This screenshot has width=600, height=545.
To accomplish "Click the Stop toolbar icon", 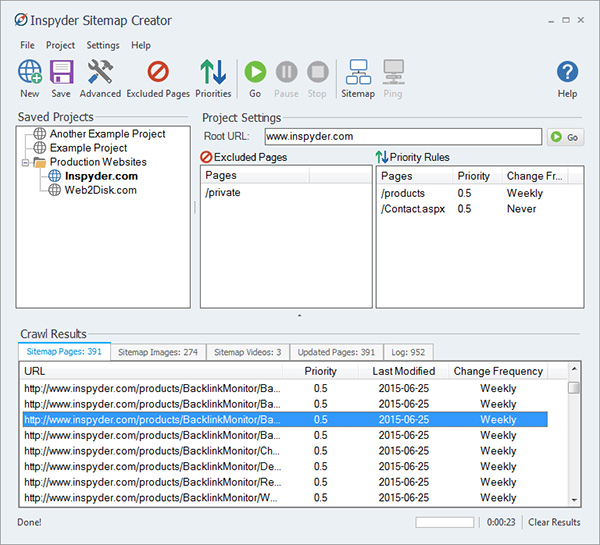I will [318, 72].
